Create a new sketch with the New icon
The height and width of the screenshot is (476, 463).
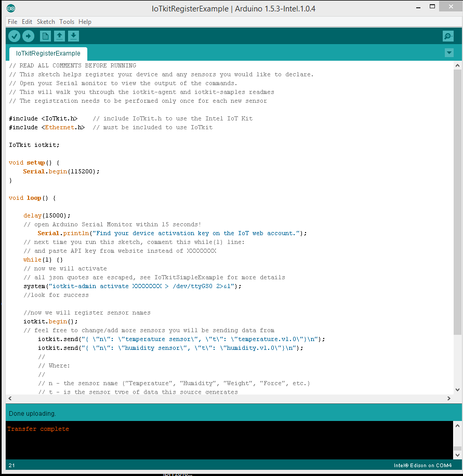tap(45, 36)
